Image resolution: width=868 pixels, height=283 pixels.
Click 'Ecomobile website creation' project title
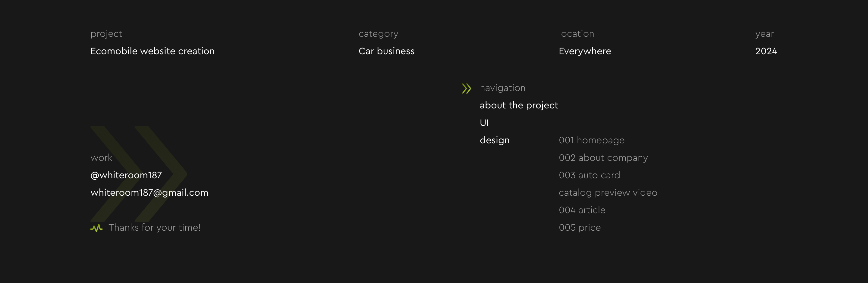(x=152, y=51)
